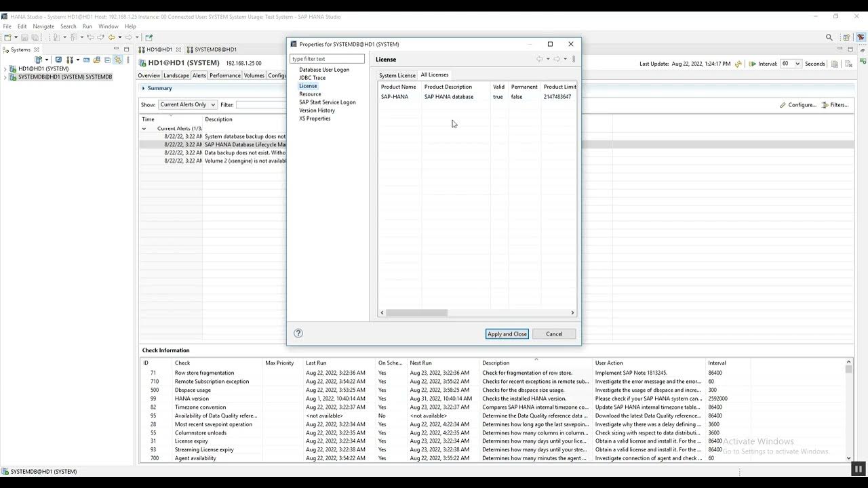This screenshot has height=488, width=868.
Task: Expand the HD1@HD1 (SYSTEM) tree node
Action: tap(5, 68)
